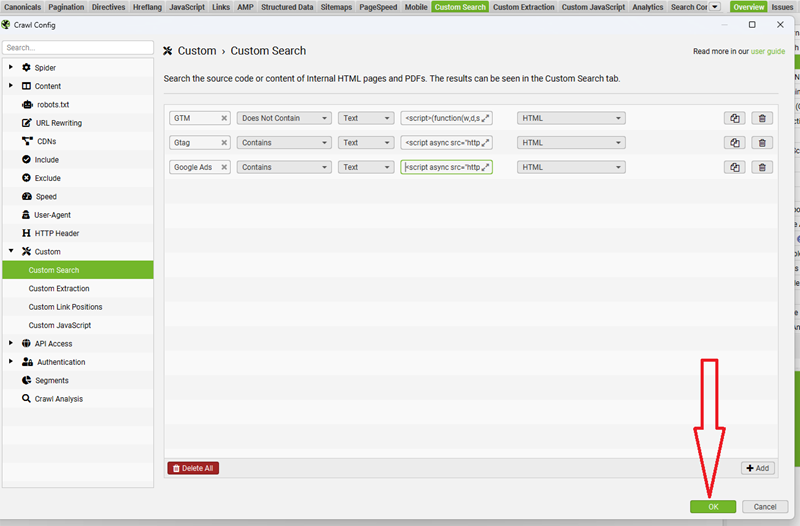The width and height of the screenshot is (800, 526).
Task: Click the Custom breadcrumb heading text
Action: (197, 51)
